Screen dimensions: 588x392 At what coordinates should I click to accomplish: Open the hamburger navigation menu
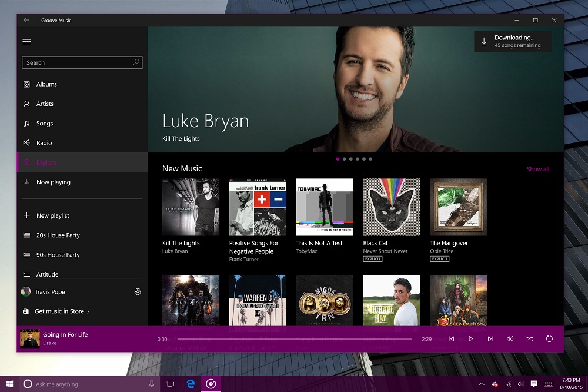(x=26, y=42)
